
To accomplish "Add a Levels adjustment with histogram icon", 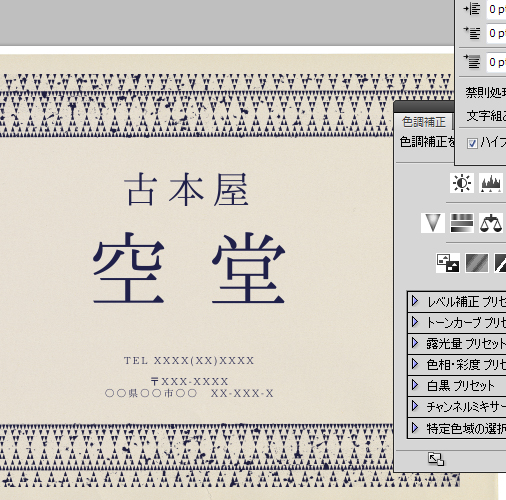I will coord(491,183).
